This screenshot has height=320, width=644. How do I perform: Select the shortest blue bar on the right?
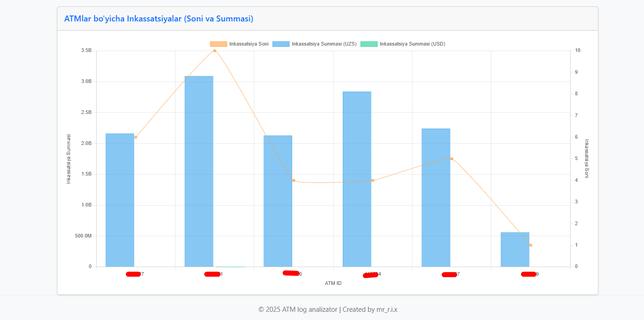[x=515, y=249]
